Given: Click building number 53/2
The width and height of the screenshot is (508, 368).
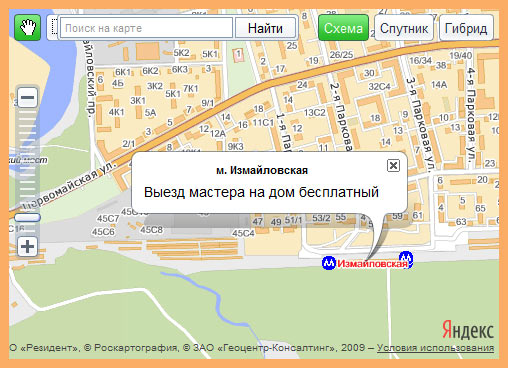Looking at the screenshot, I should (321, 218).
